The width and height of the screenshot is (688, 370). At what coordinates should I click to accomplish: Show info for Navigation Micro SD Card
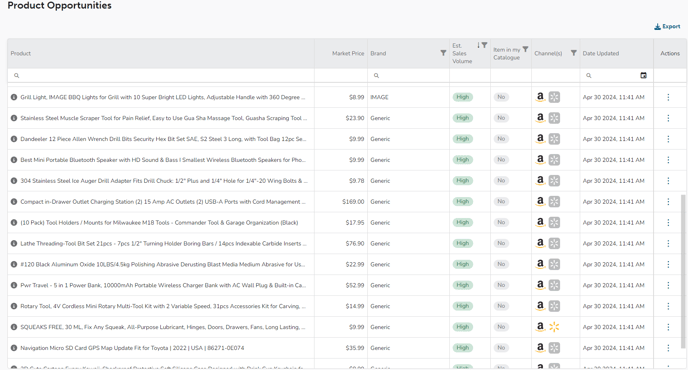(x=14, y=348)
